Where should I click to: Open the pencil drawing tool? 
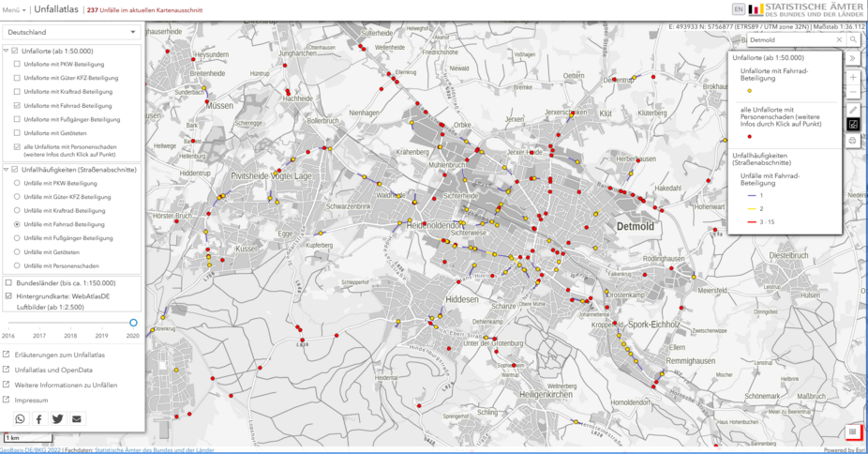(x=853, y=110)
